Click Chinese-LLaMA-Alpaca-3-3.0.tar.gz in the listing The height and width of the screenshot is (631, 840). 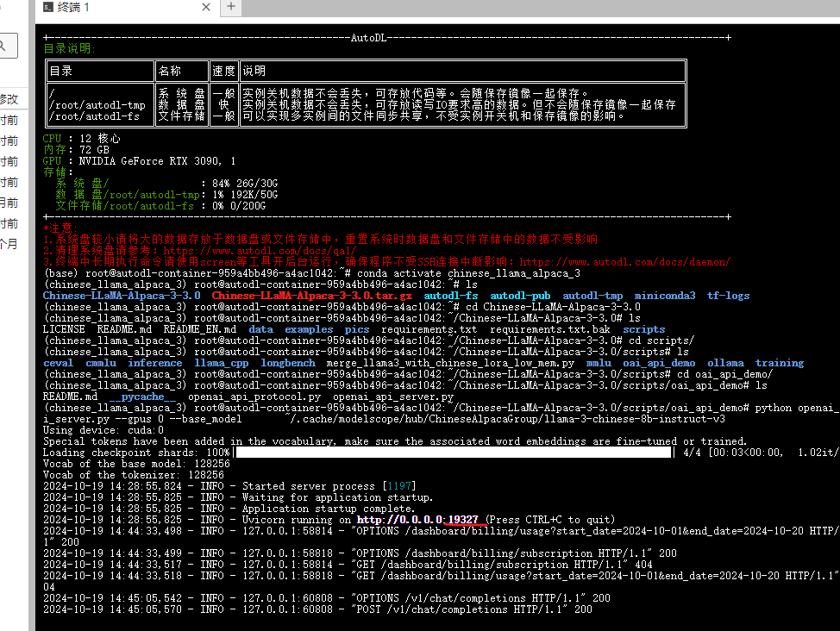[311, 296]
